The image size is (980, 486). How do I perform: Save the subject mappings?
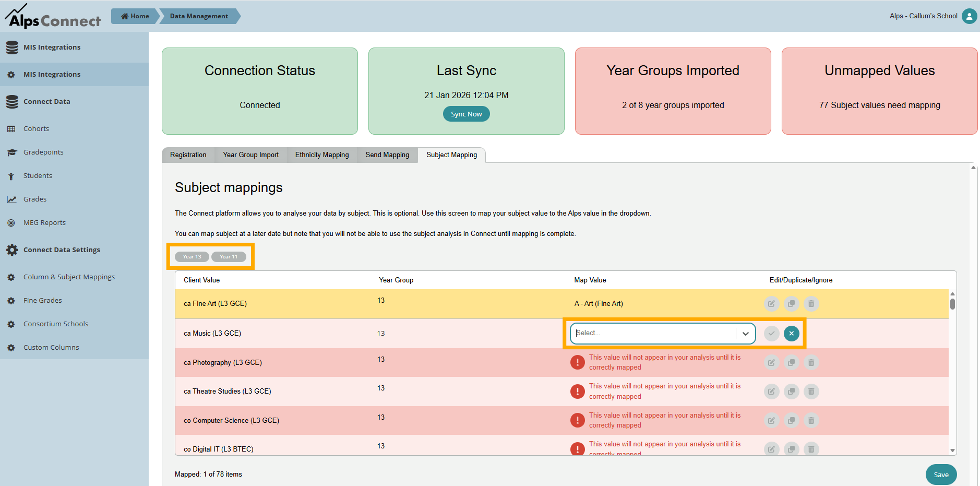coord(940,475)
